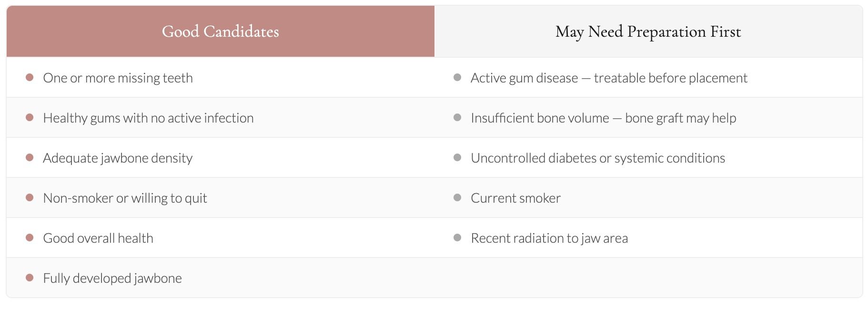Screen dimensions: 868x310
Task: Click the Good Candidates column header
Action: click(220, 31)
